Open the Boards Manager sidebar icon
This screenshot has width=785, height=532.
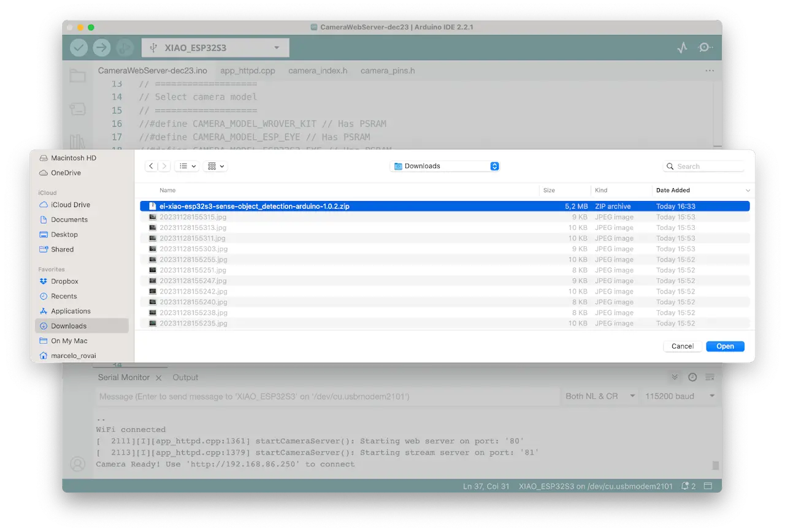coord(77,109)
